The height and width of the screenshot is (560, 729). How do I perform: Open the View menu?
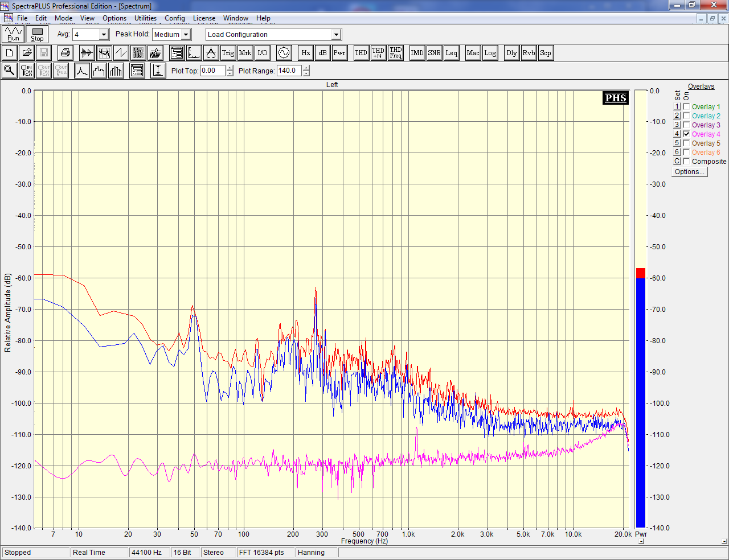pyautogui.click(x=87, y=18)
